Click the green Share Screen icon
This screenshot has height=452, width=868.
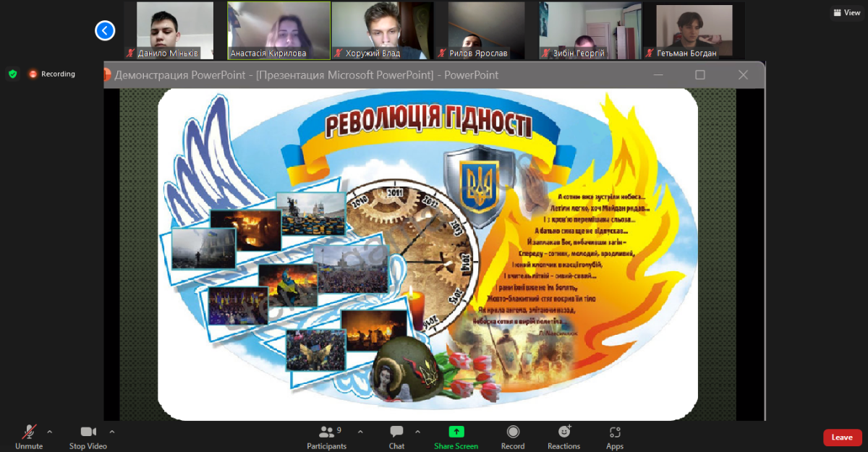[456, 432]
